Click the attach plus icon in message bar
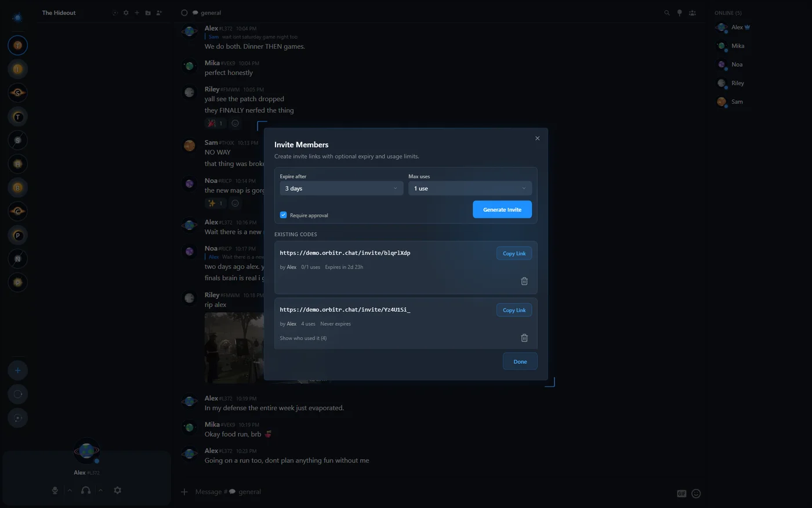 [x=184, y=492]
